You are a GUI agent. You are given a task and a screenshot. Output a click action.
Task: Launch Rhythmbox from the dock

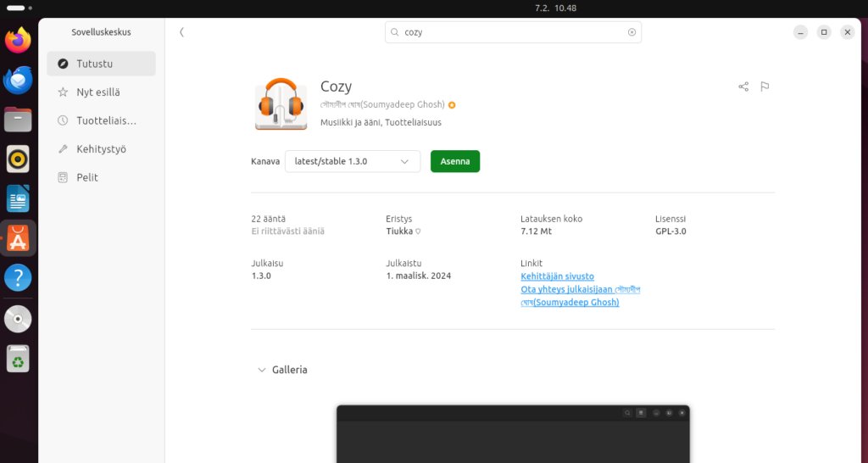click(18, 159)
